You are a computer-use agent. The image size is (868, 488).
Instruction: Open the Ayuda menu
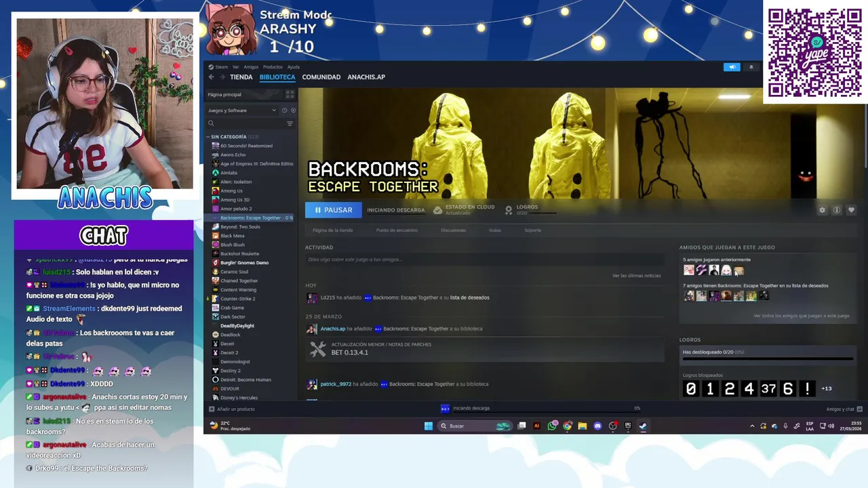click(293, 67)
